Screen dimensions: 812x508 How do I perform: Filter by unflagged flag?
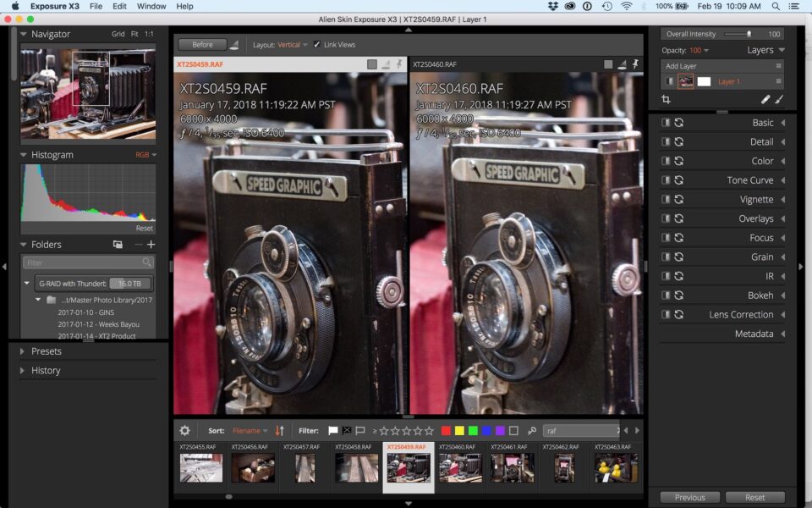click(x=360, y=430)
